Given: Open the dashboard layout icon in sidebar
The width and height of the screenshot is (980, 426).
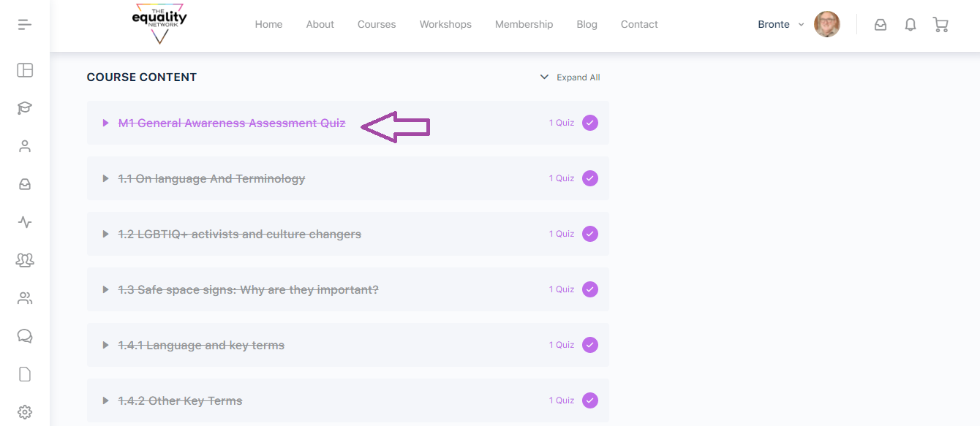Looking at the screenshot, I should (x=25, y=70).
